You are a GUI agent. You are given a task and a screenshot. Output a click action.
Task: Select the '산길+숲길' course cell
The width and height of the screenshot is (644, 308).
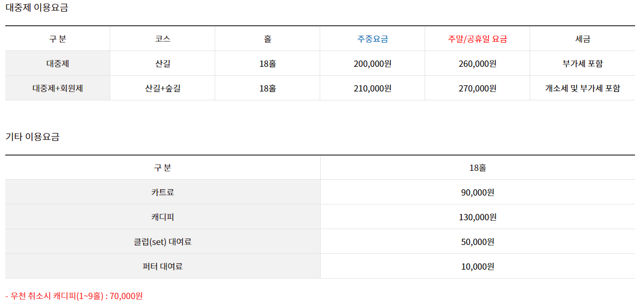point(163,88)
